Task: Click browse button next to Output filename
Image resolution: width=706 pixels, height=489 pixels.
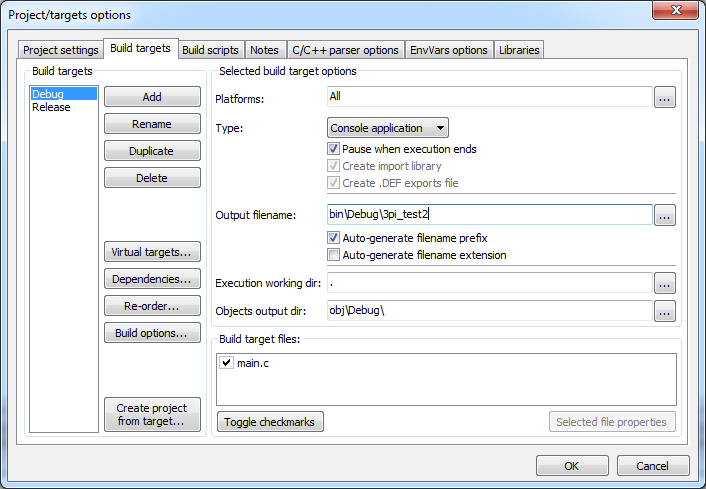Action: [665, 215]
